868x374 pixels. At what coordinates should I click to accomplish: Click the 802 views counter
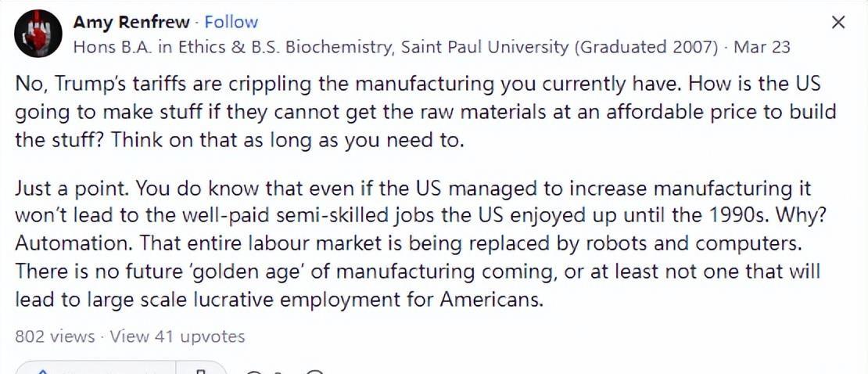click(x=54, y=336)
